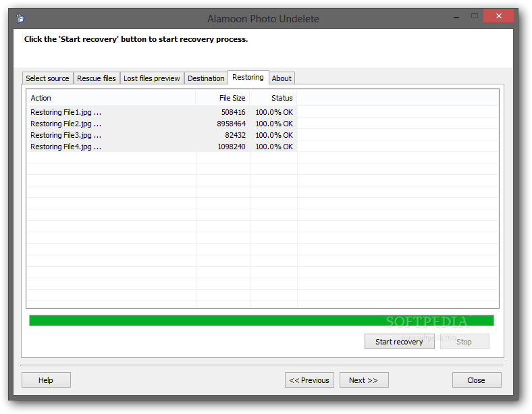Click the 100.0% OK status of File2.jpg
The height and width of the screenshot is (414, 532).
(x=274, y=124)
